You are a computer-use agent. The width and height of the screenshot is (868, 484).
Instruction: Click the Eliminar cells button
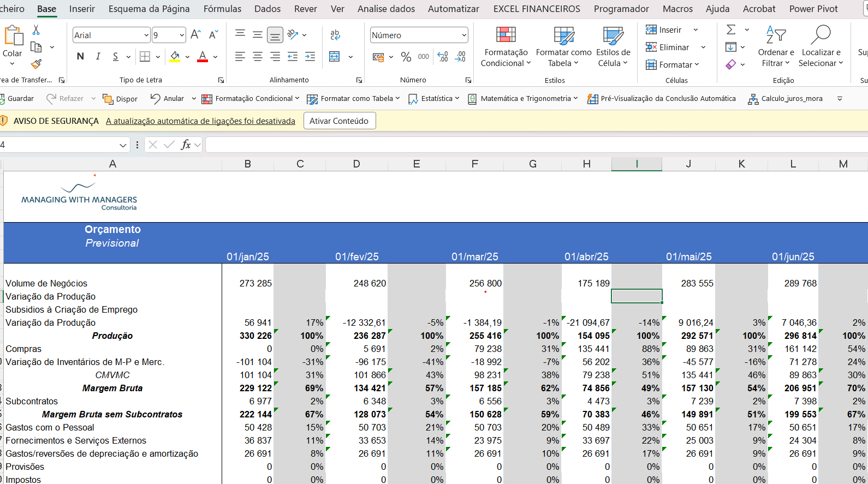click(668, 47)
